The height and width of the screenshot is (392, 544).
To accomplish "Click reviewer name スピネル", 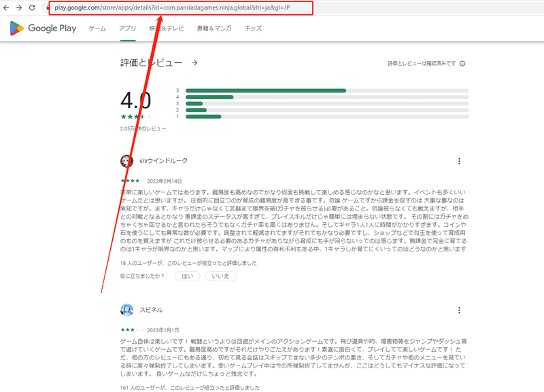I will tap(151, 310).
